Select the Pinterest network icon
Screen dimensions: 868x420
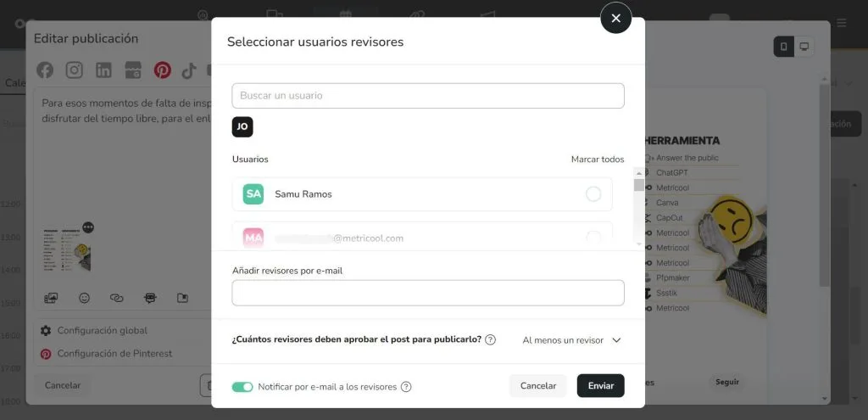tap(162, 70)
